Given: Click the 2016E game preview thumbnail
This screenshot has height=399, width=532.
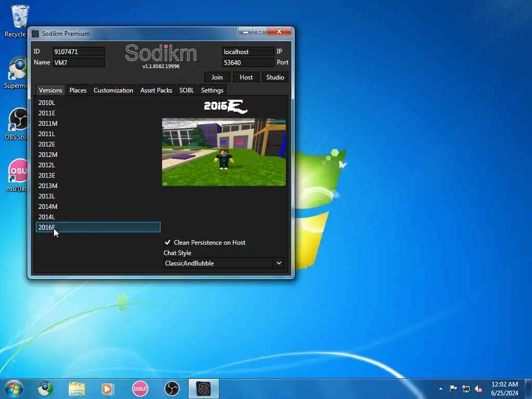Looking at the screenshot, I should coord(224,152).
